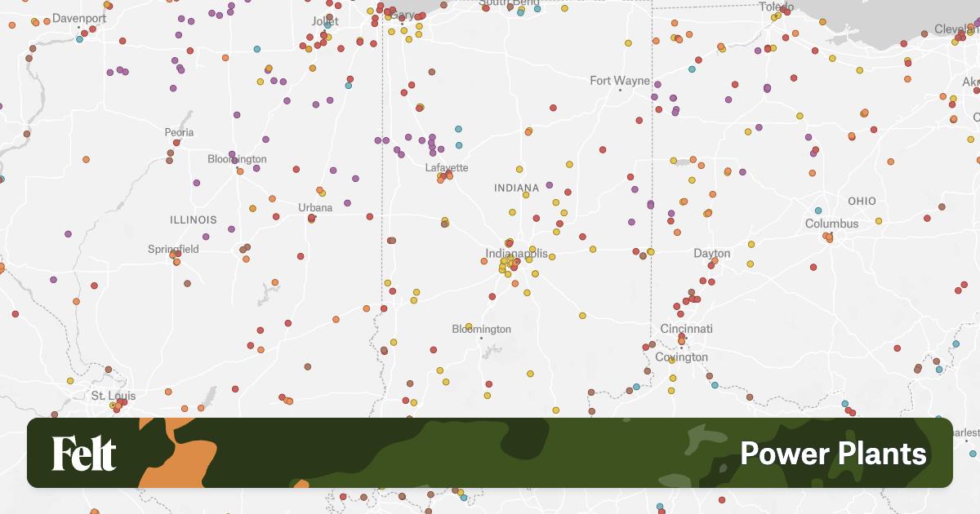This screenshot has width=980, height=514.
Task: Click the OHIO state label
Action: [x=862, y=201]
